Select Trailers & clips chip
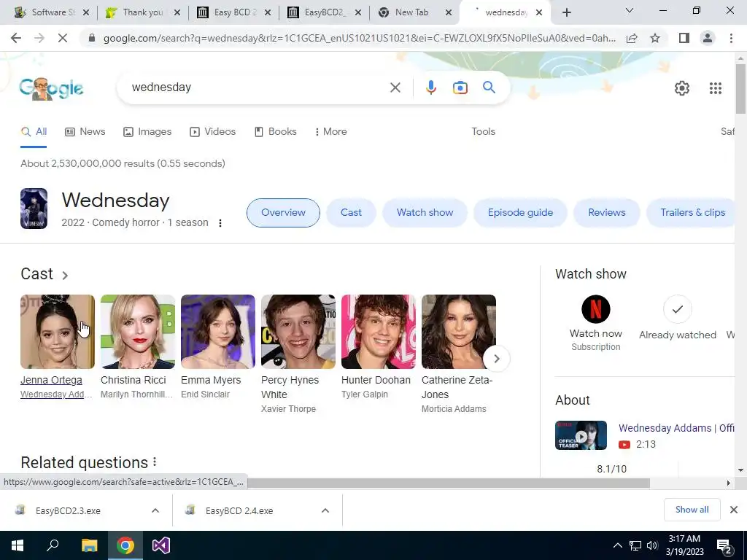The height and width of the screenshot is (560, 747). (x=691, y=213)
